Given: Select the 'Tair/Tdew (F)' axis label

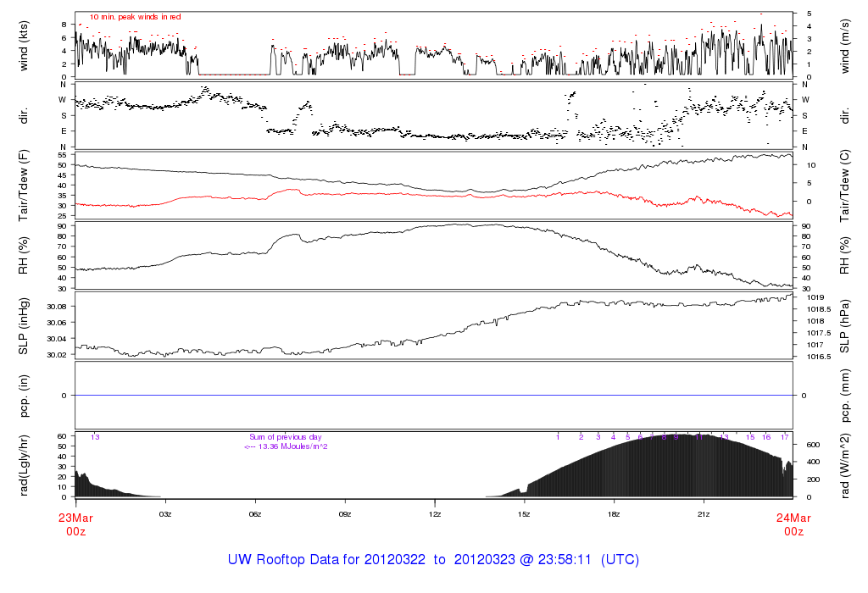Looking at the screenshot, I should coord(24,186).
